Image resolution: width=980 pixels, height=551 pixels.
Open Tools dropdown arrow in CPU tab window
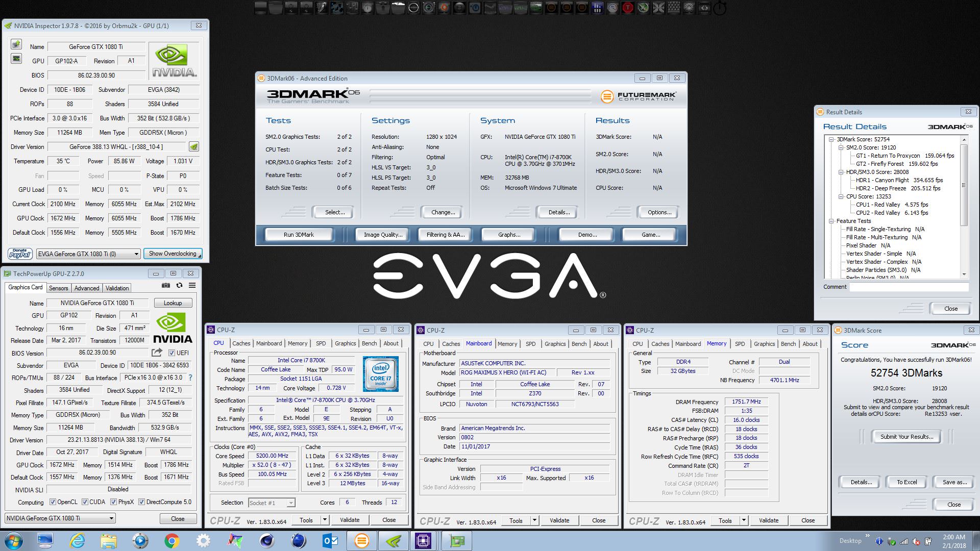pyautogui.click(x=325, y=520)
